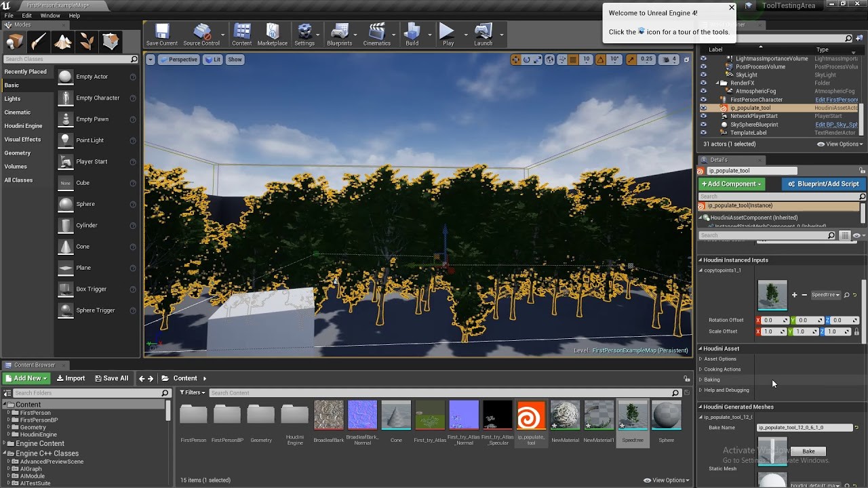Viewport: 868px width, 488px height.
Task: Toggle scale snapping arrow icon
Action: pos(631,60)
